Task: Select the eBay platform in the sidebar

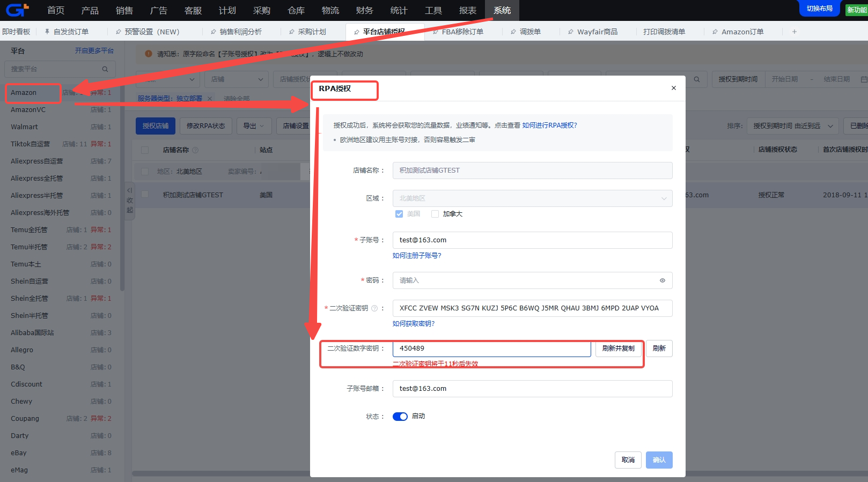Action: 61,453
